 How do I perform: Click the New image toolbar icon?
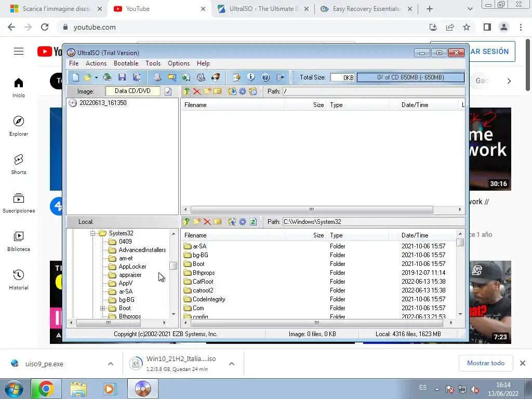(76, 77)
